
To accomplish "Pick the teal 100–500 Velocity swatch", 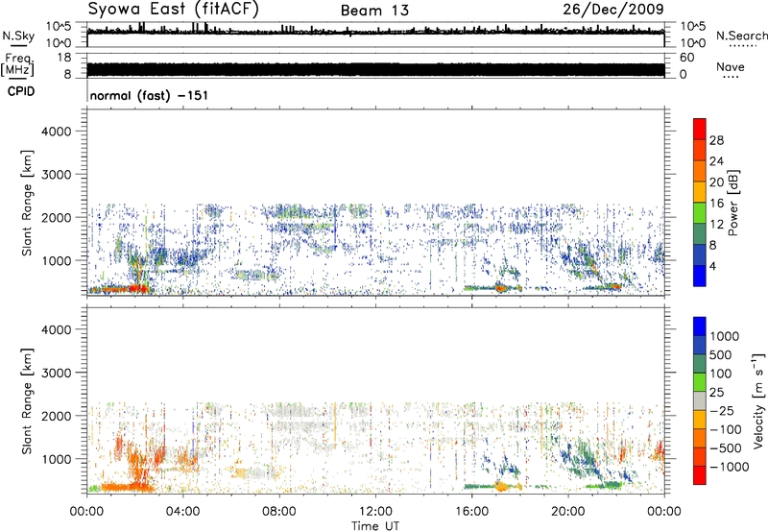I will coord(700,364).
